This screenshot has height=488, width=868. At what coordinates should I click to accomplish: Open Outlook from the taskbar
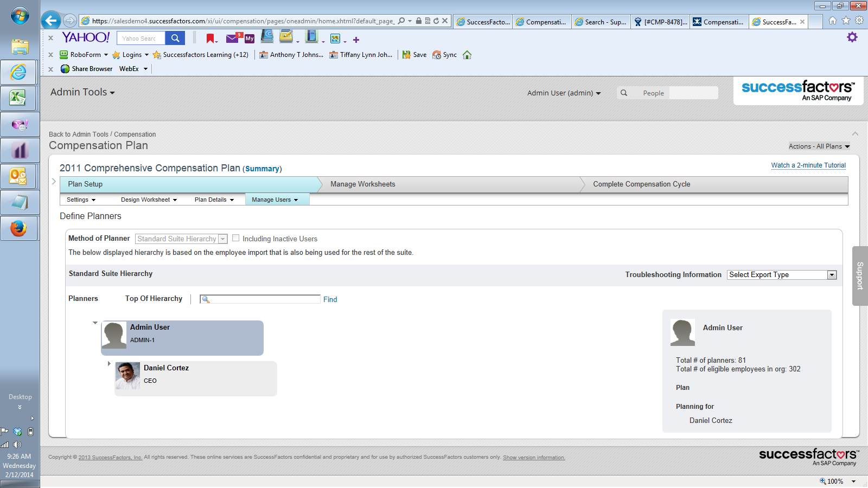(19, 176)
